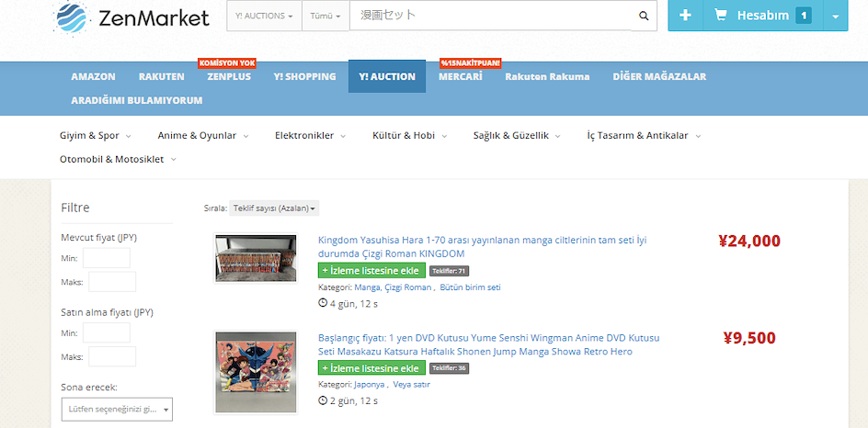Select the Y! AUCTION tab
Screen dimensions: 868x428
click(x=387, y=77)
